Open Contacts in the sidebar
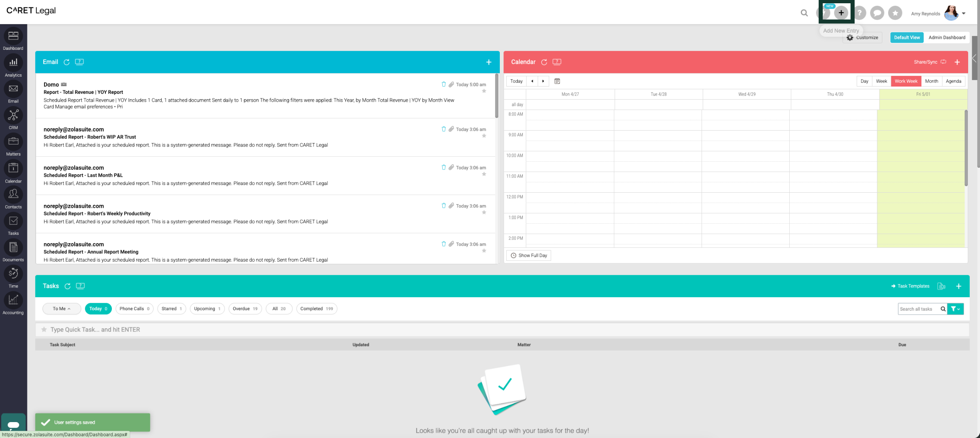This screenshot has height=438, width=980. [x=13, y=198]
